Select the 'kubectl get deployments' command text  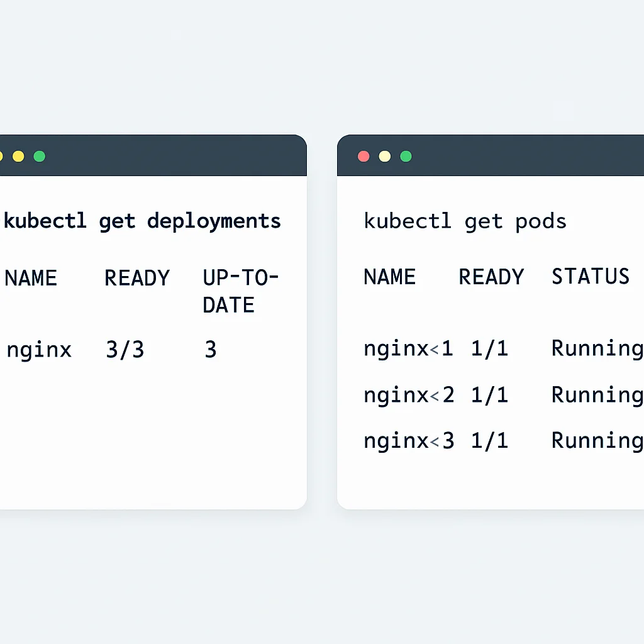142,222
